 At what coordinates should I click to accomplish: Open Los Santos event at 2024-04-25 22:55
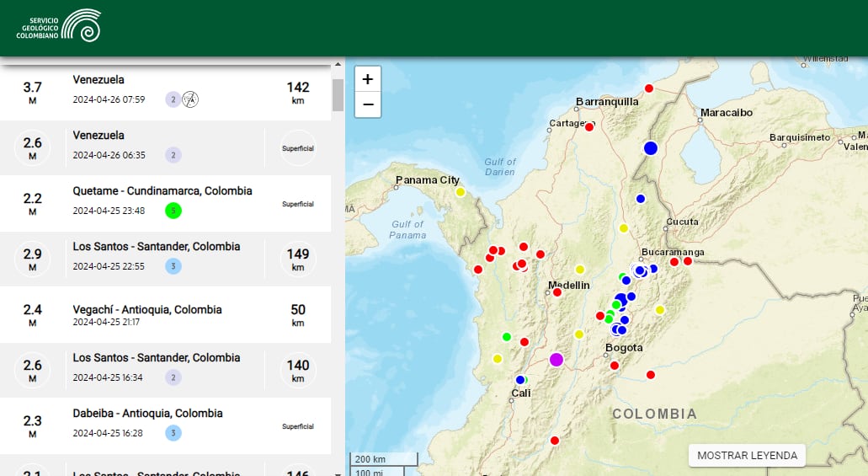click(x=166, y=259)
